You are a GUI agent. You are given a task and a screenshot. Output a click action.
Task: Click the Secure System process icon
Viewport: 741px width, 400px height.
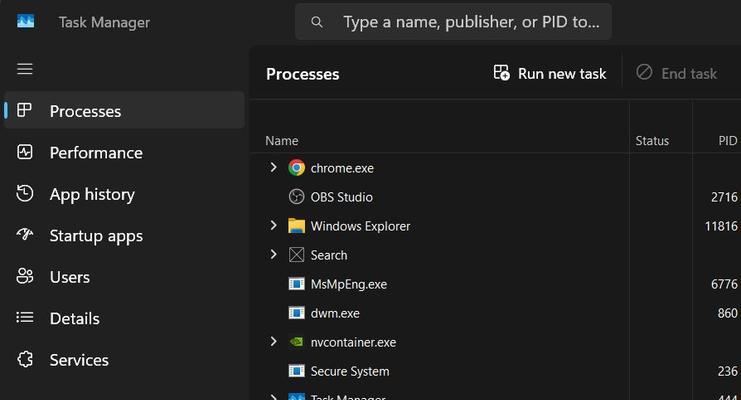click(x=296, y=371)
